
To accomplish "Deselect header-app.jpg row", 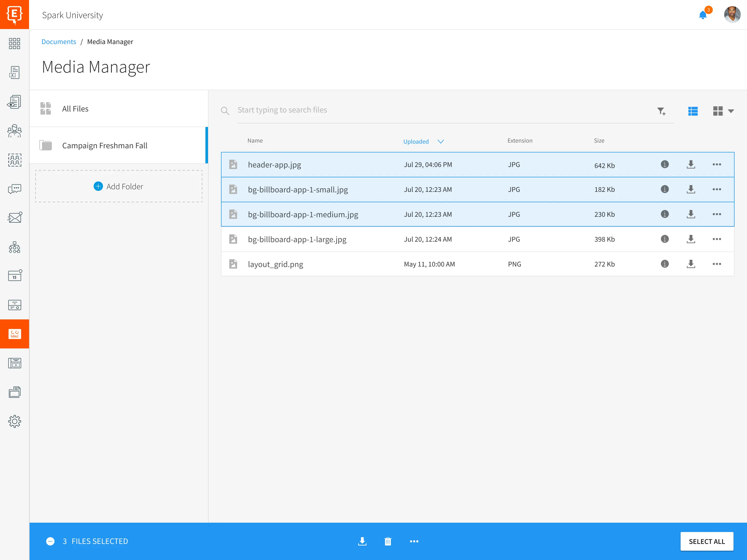I will coord(478,165).
